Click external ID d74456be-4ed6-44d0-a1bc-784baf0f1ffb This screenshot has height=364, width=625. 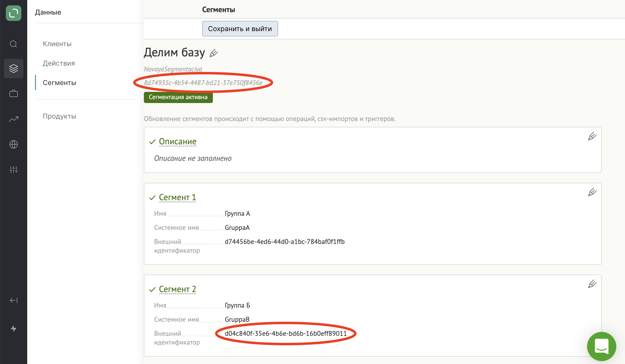tap(285, 242)
